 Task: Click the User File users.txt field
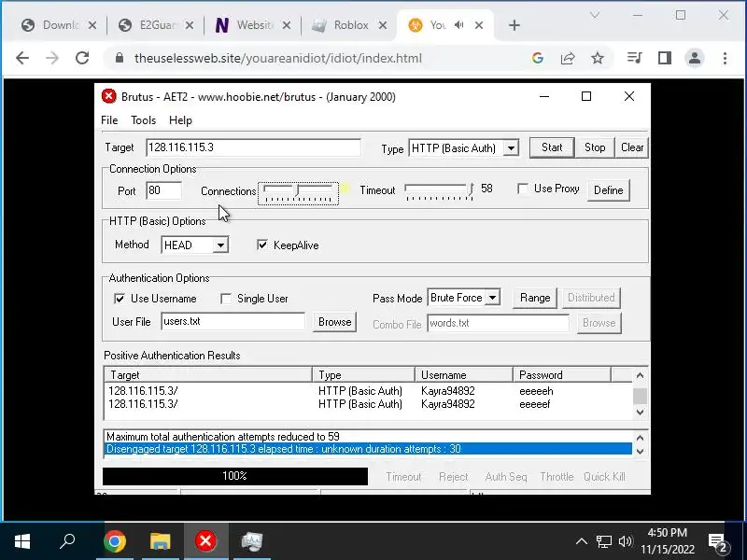[x=233, y=321]
